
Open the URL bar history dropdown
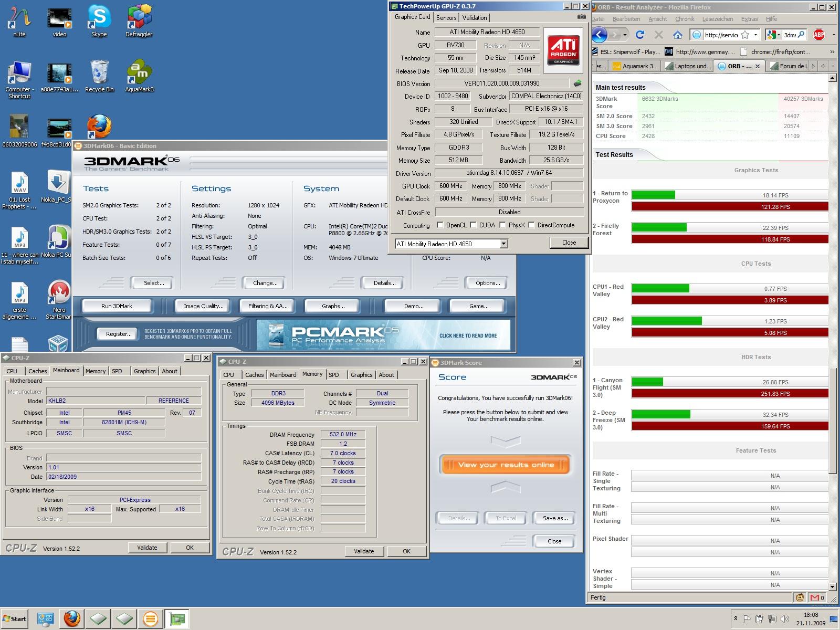pyautogui.click(x=755, y=35)
